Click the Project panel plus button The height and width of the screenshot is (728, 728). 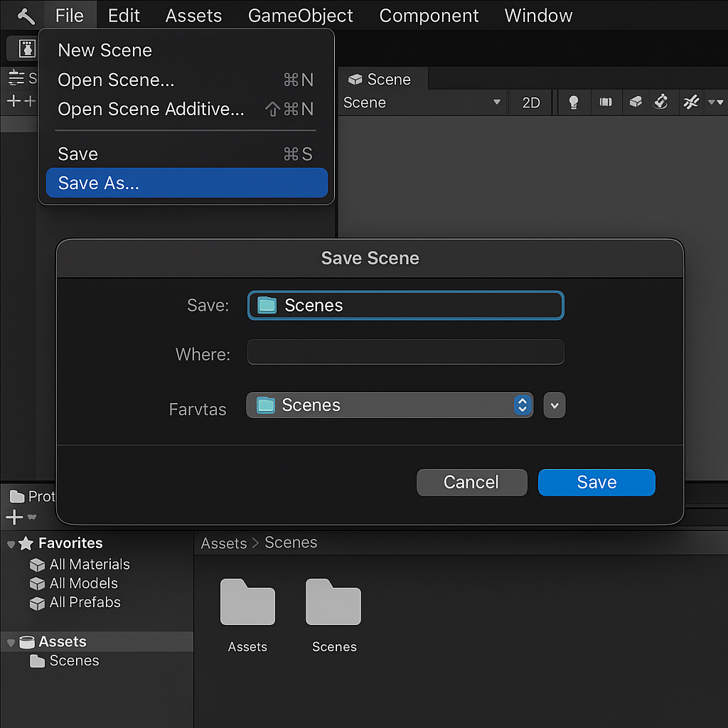tap(14, 517)
